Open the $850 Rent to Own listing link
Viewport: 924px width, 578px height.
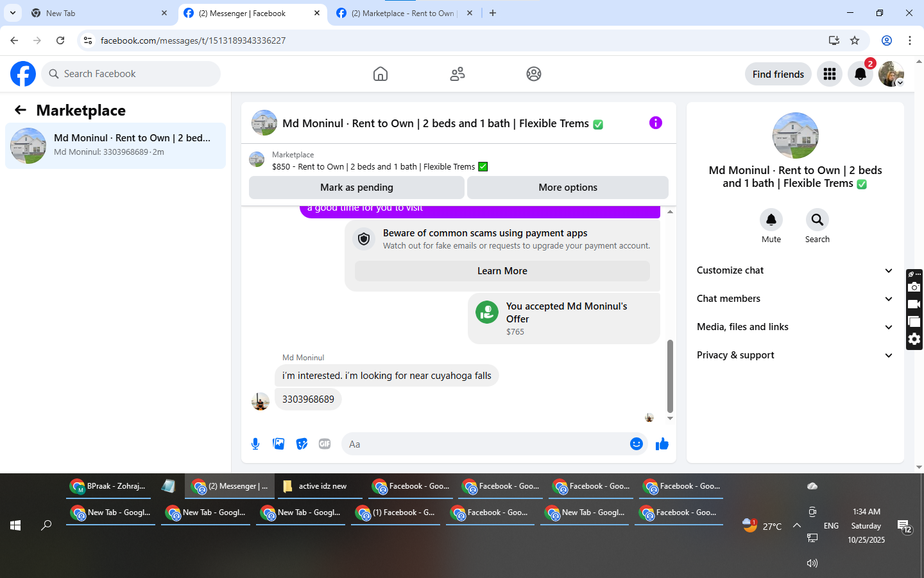(380, 166)
